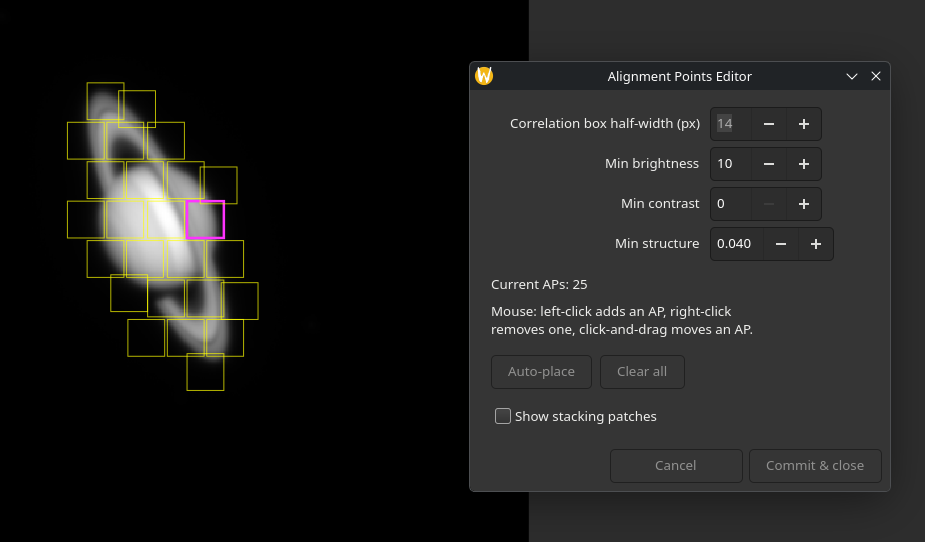Click the Current APs: 25 text
The image size is (925, 542).
pos(539,284)
